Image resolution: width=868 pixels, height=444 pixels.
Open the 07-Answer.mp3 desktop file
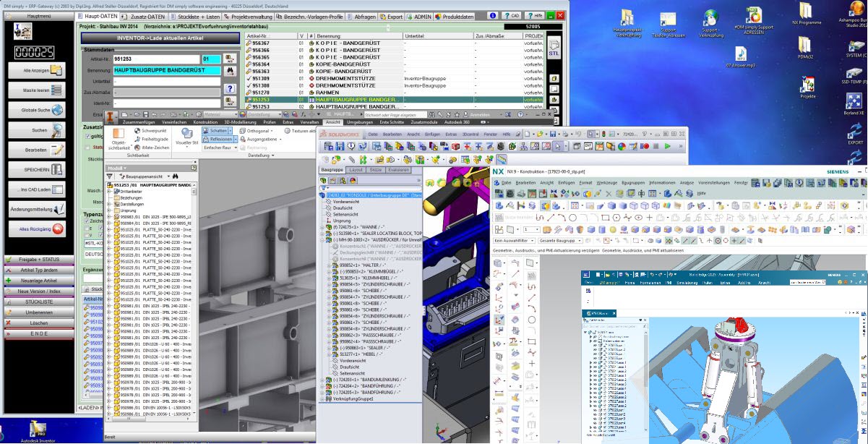(x=741, y=56)
